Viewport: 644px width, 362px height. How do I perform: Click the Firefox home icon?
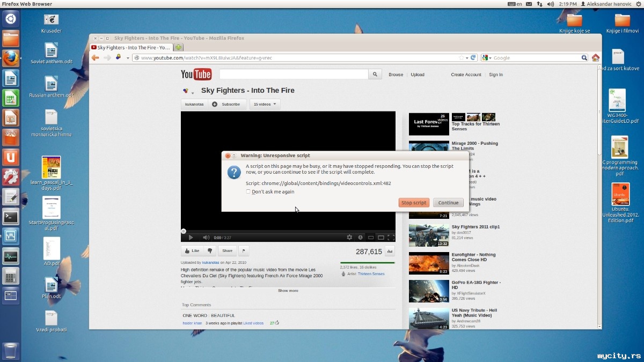click(595, 58)
